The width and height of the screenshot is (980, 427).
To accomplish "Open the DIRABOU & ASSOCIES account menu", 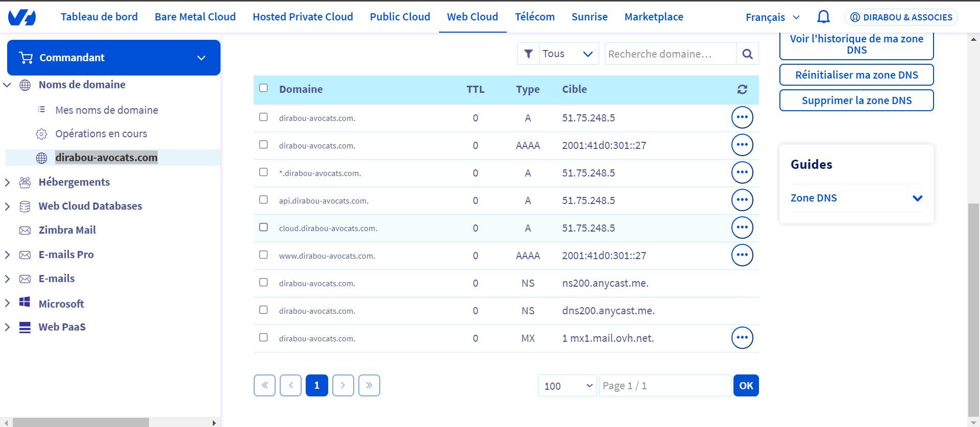I will (901, 17).
